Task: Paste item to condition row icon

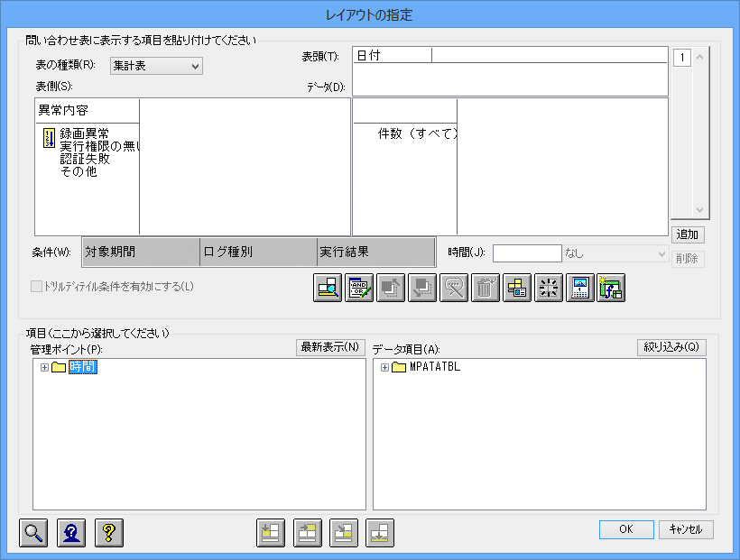Action: (x=380, y=533)
